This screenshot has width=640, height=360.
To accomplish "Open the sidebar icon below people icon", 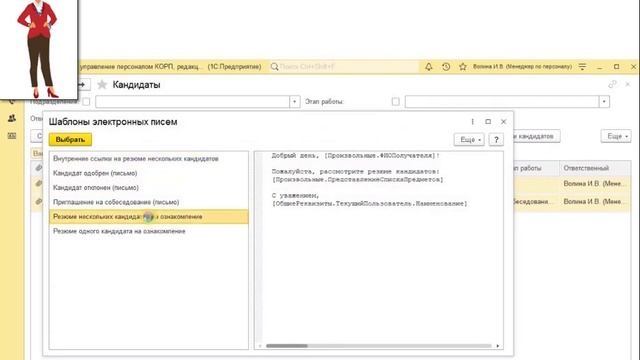I will tap(12, 136).
